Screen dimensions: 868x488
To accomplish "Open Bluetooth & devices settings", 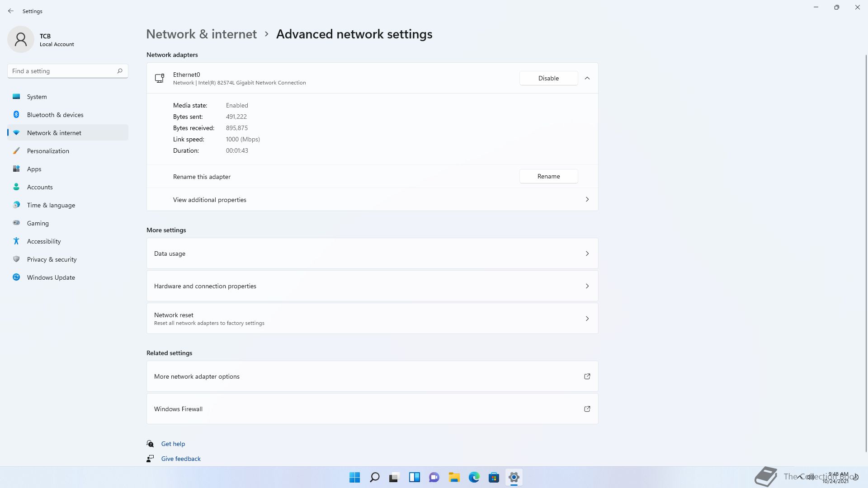I will click(55, 115).
